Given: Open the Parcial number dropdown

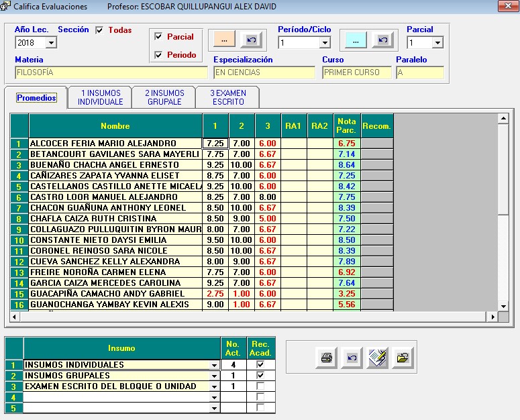Looking at the screenshot, I should pos(437,43).
